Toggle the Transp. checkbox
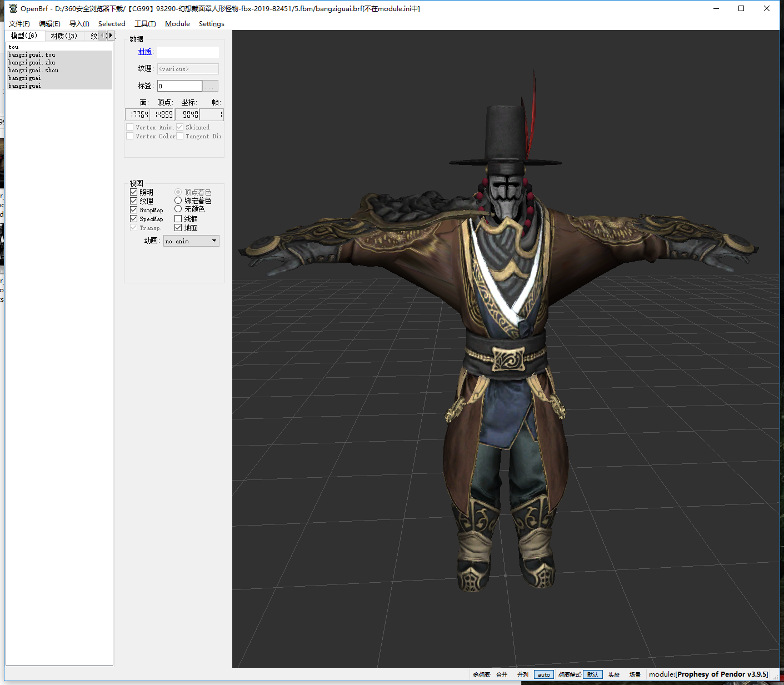 [134, 228]
